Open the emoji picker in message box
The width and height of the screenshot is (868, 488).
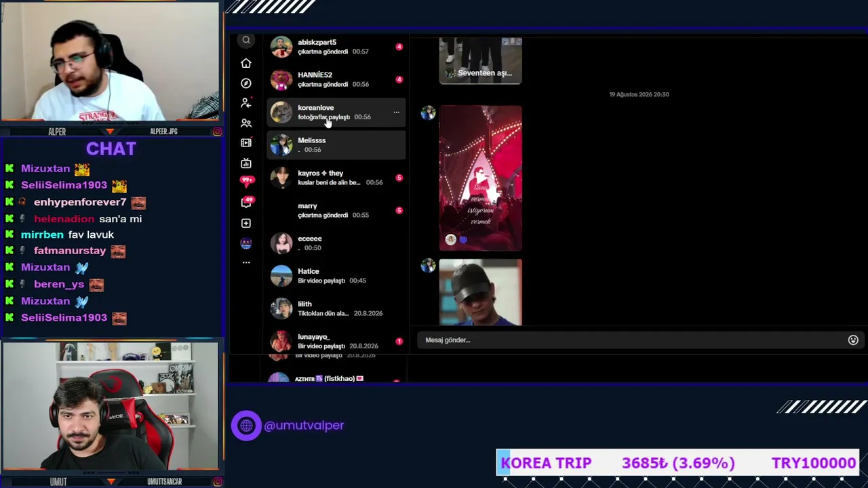pos(853,340)
